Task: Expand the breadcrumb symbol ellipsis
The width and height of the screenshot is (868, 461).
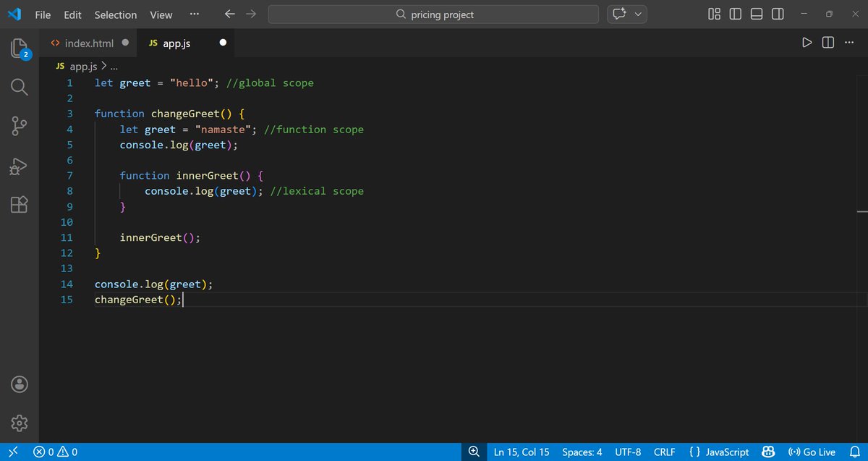Action: click(114, 67)
